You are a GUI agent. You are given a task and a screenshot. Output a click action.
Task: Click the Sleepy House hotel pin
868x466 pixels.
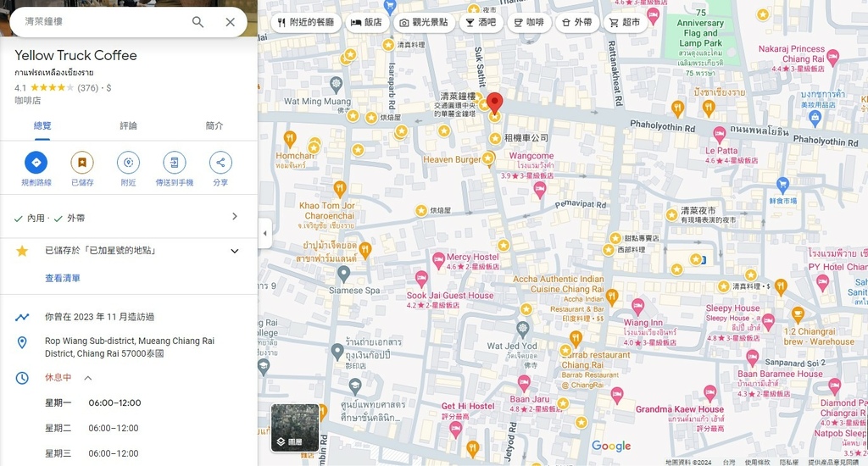pyautogui.click(x=768, y=322)
